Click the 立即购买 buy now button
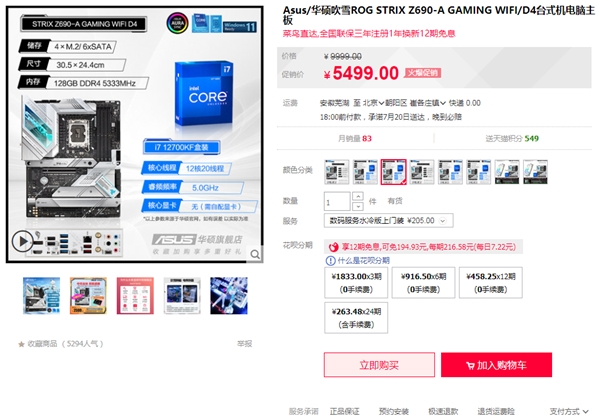600x417 pixels. (379, 365)
